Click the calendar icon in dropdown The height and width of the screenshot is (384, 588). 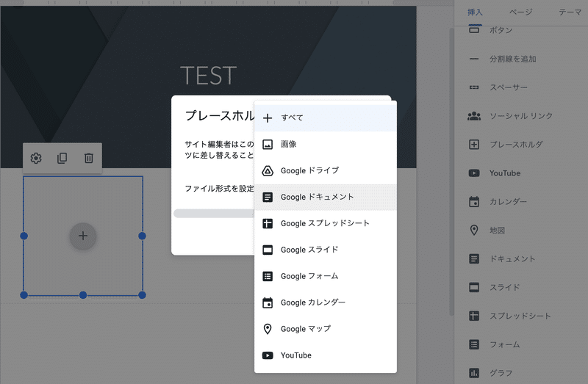268,303
